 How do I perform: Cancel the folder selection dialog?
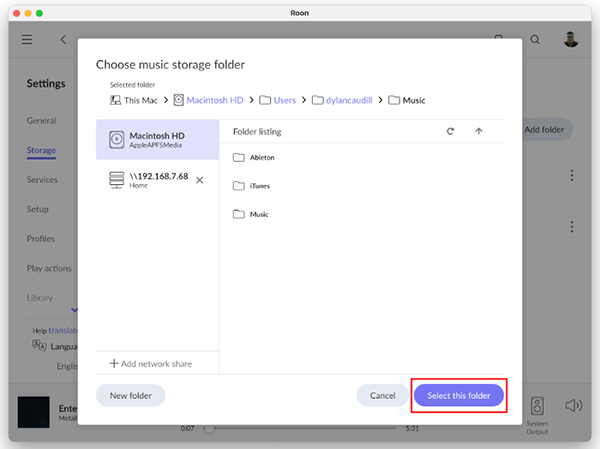pyautogui.click(x=382, y=395)
